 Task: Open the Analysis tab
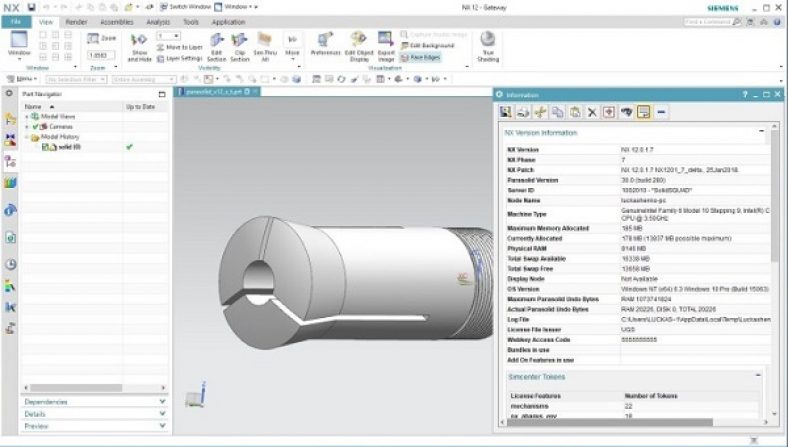(x=158, y=22)
